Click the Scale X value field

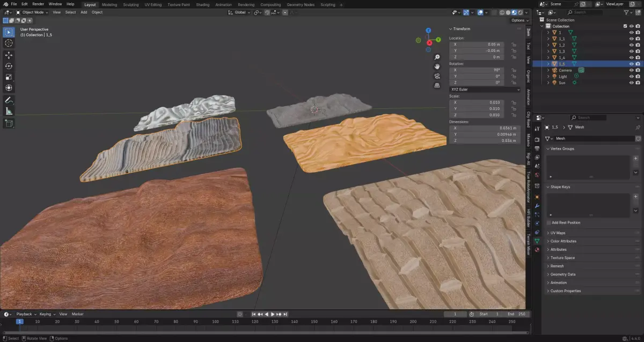[x=477, y=102]
